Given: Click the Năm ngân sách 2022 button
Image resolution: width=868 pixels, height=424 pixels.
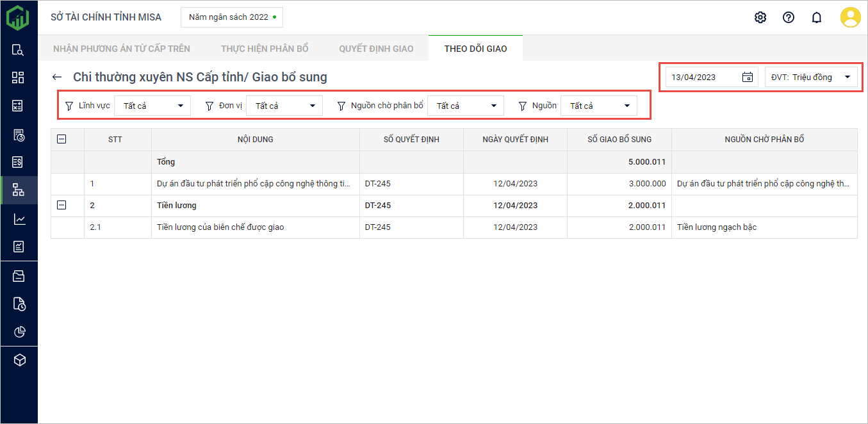Looking at the screenshot, I should (232, 17).
